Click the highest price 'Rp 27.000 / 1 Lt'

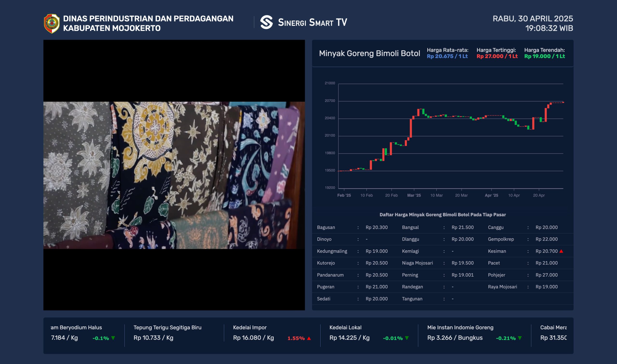click(x=497, y=56)
